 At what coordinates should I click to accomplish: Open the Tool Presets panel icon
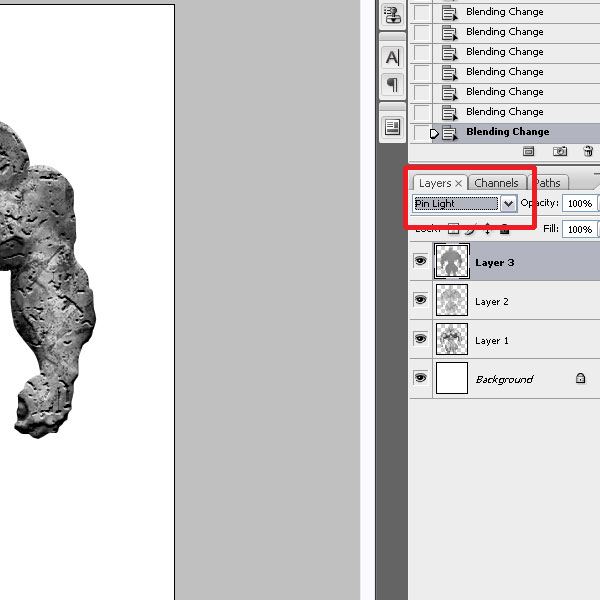393,15
